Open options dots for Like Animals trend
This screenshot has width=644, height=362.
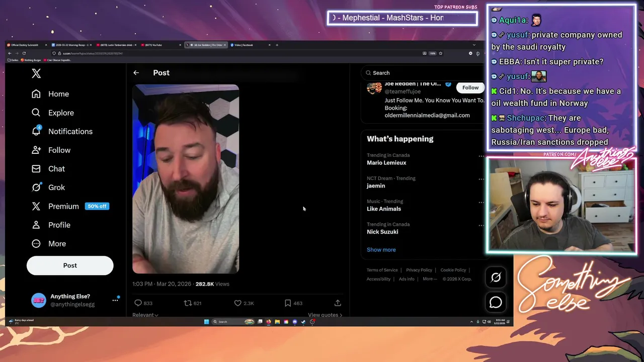(481, 203)
